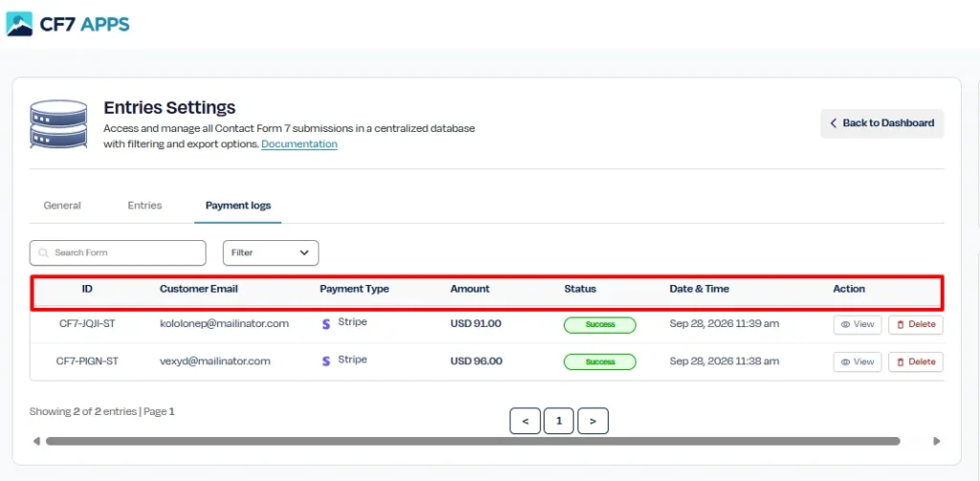Click the amount USD 91.00
The width and height of the screenshot is (980, 481).
pos(476,324)
